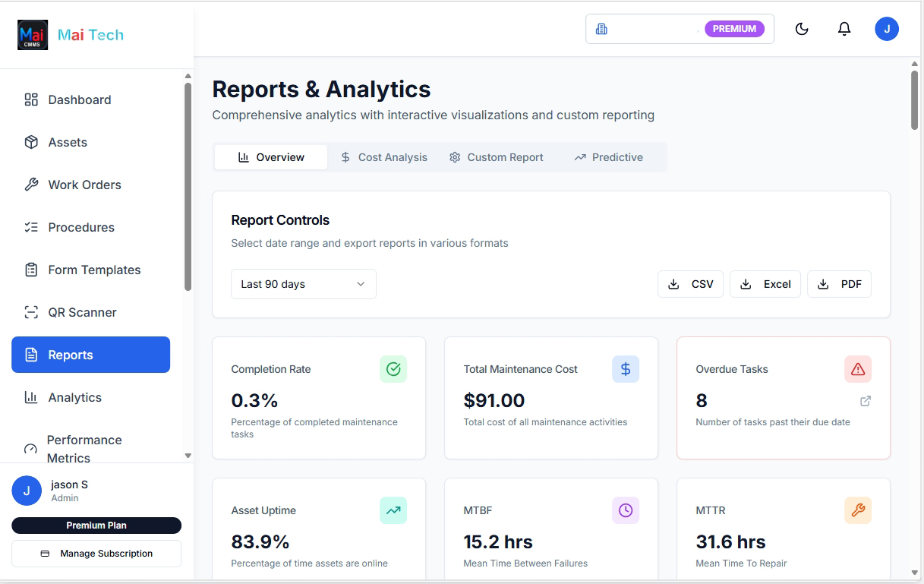Click the Asset Uptime trending arrow icon
The height and width of the screenshot is (584, 924).
click(x=393, y=510)
